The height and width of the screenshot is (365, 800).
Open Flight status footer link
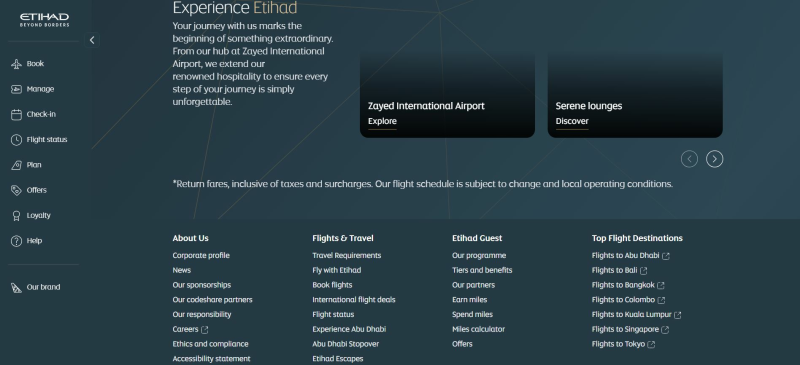tap(333, 314)
